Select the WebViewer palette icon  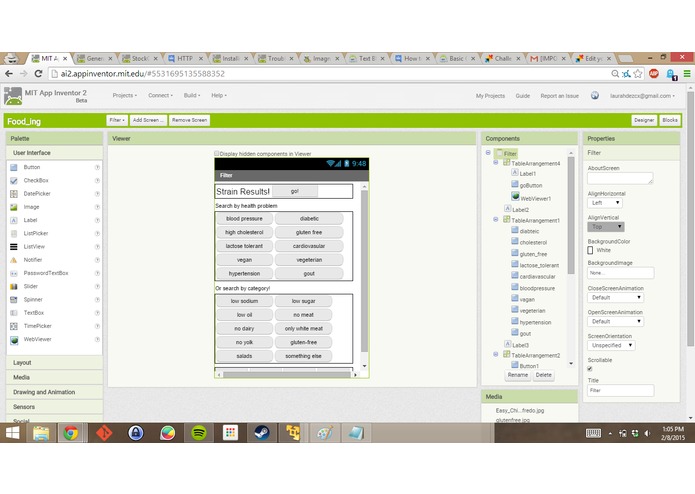coord(14,340)
